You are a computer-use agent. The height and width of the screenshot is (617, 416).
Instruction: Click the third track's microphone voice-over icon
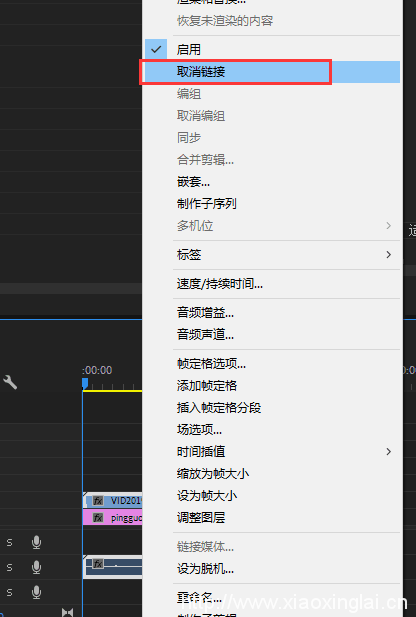tap(37, 592)
